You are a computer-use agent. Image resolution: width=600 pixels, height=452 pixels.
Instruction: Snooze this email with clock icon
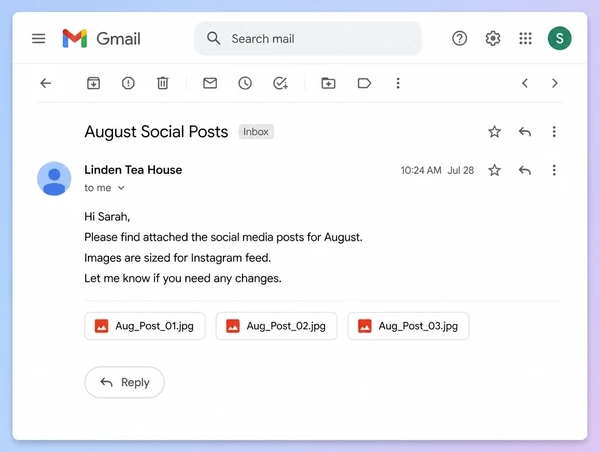245,83
